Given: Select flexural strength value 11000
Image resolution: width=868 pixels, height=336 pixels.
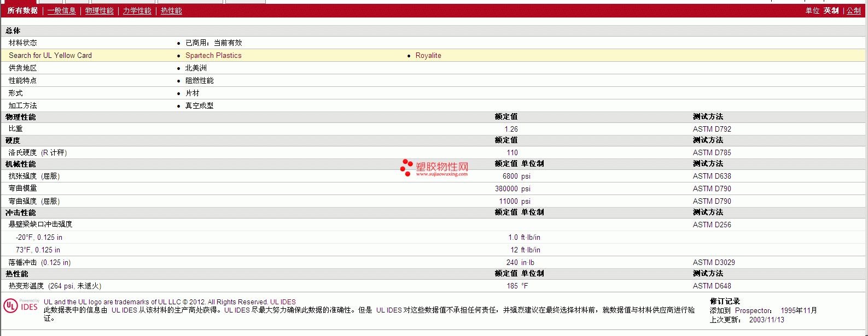Looking at the screenshot, I should [508, 201].
